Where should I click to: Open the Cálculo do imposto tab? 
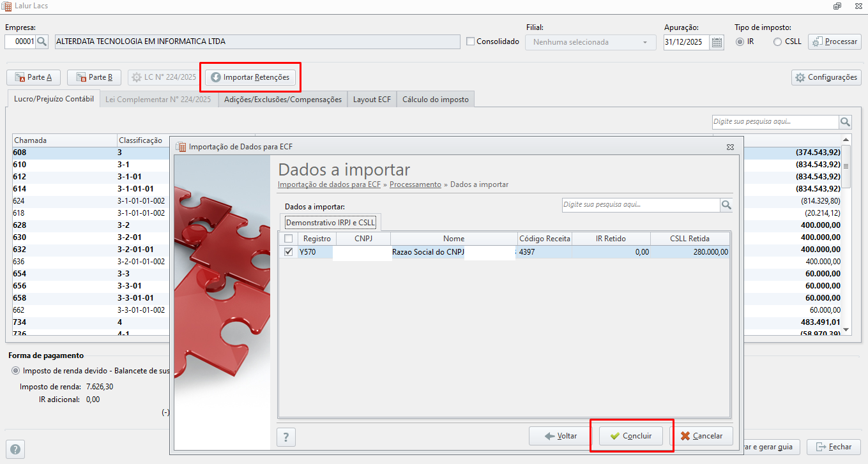(x=435, y=100)
